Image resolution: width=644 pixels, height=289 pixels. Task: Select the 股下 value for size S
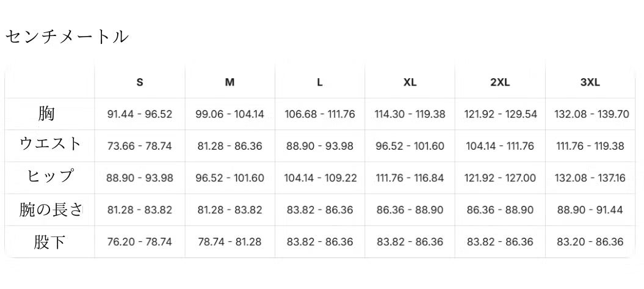point(140,241)
